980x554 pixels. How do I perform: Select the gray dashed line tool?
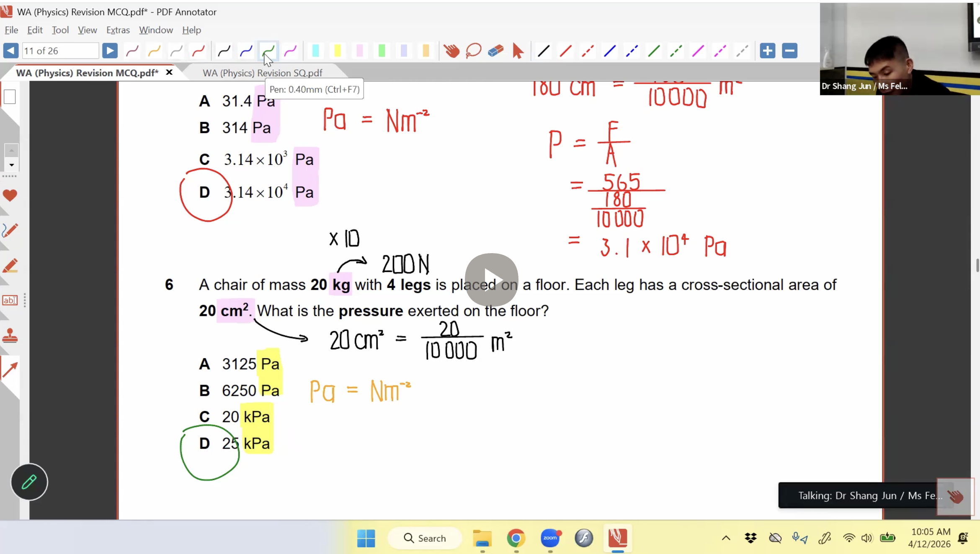[x=742, y=51]
